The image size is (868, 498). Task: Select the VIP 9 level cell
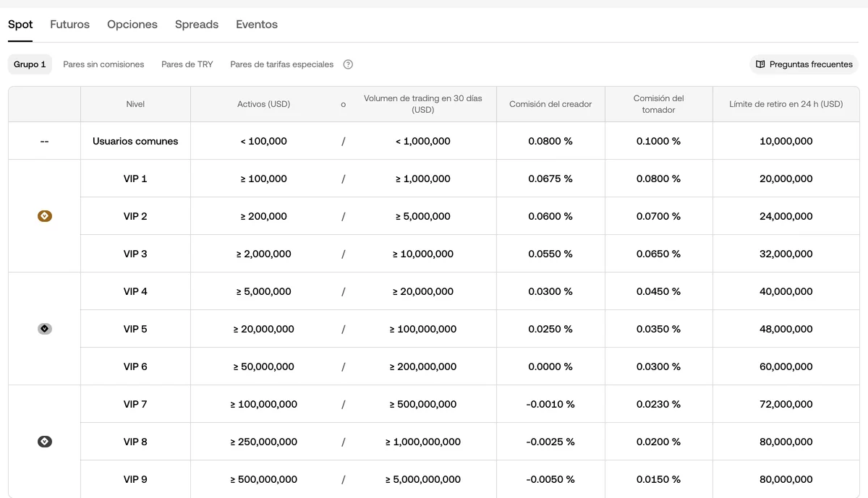click(x=135, y=479)
